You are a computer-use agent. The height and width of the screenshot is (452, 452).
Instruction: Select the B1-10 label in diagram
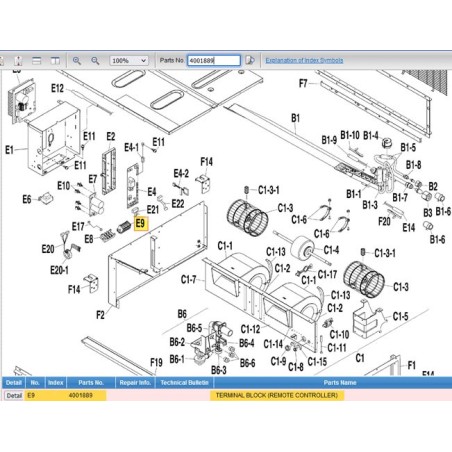coord(350,135)
